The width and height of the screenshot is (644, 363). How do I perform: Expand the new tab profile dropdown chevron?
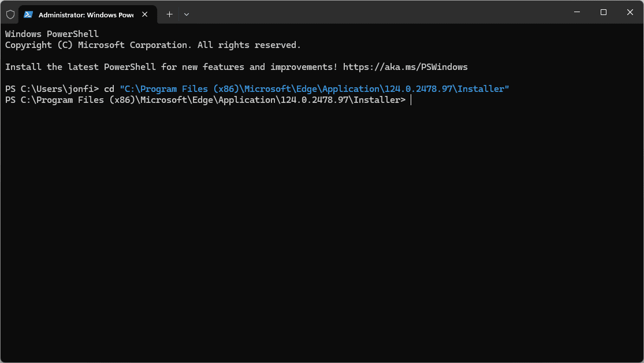pos(187,14)
